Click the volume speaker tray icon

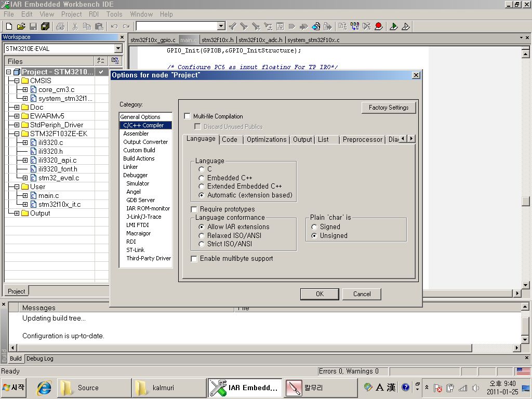pos(475,388)
